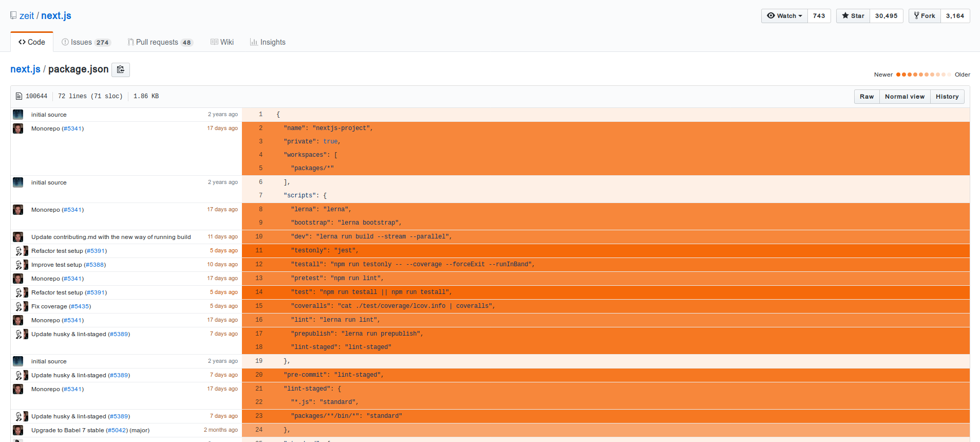View the 30,495 stargazers count
The width and height of the screenshot is (980, 442).
click(x=887, y=16)
